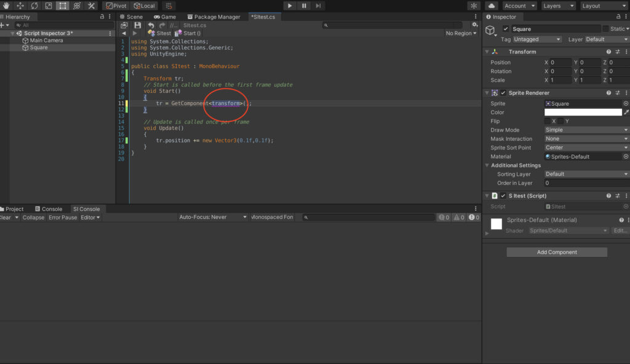The image size is (630, 364).
Task: Open the custom editor tools wrench icon
Action: tap(90, 6)
